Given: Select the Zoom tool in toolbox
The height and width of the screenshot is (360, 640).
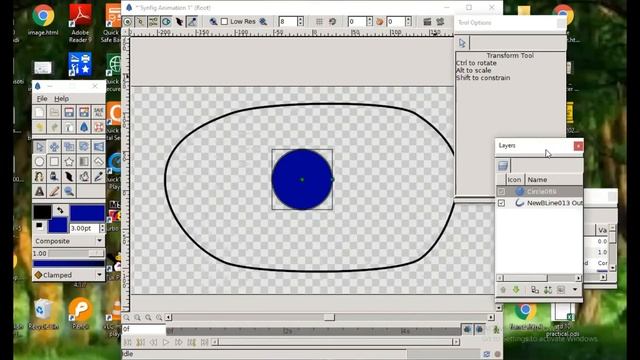Looking at the screenshot, I should pos(69,191).
